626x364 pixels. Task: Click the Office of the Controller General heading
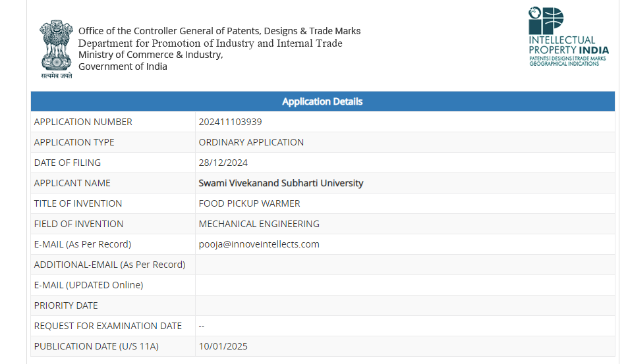coord(219,31)
